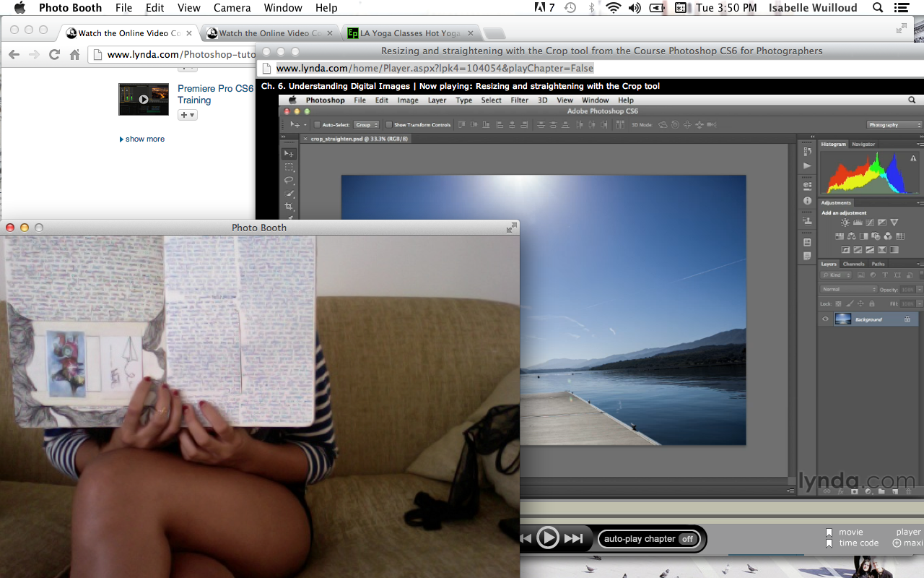Open the collapsed Actions panel icon
Viewport: 924px width, 578px height.
pos(807,166)
